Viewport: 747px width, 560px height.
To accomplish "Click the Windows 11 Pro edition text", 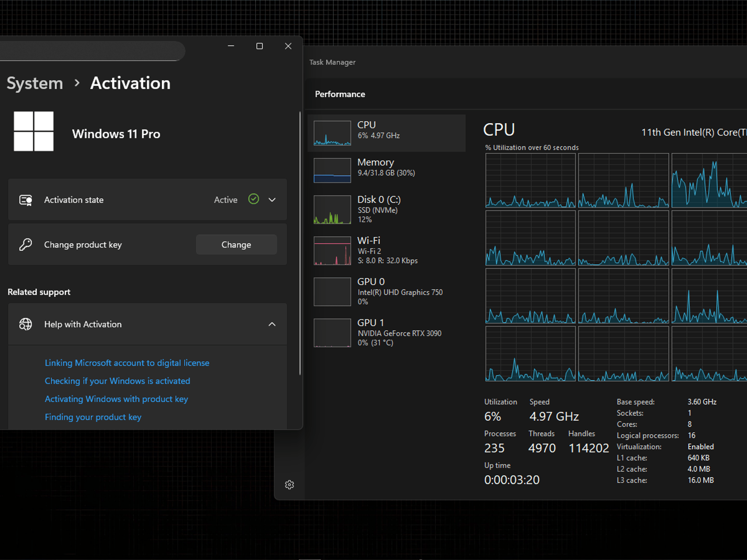I will (x=116, y=134).
